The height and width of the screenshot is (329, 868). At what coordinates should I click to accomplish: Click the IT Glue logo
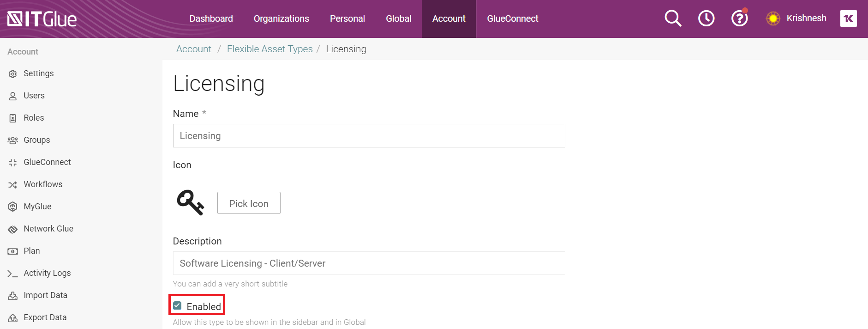pyautogui.click(x=42, y=19)
